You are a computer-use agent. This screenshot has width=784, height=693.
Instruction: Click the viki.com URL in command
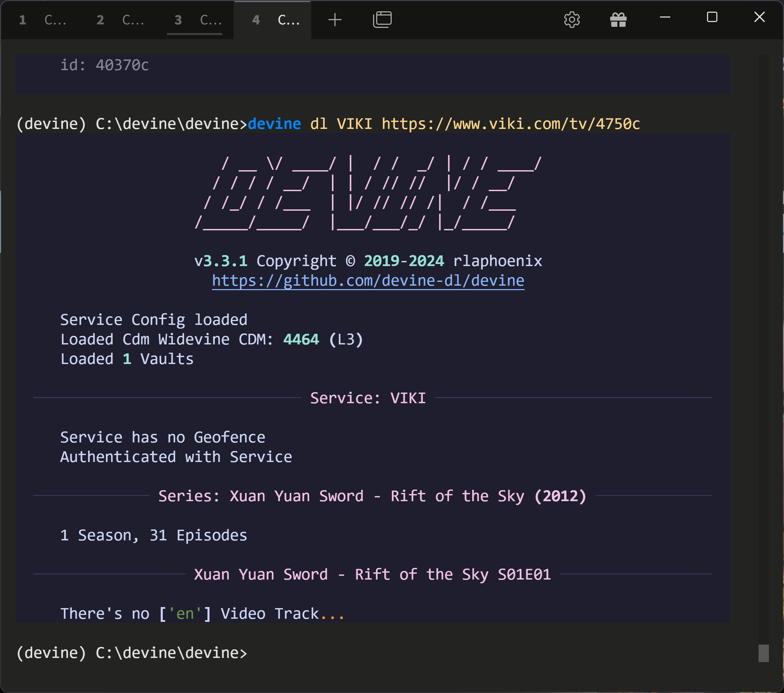tap(511, 124)
